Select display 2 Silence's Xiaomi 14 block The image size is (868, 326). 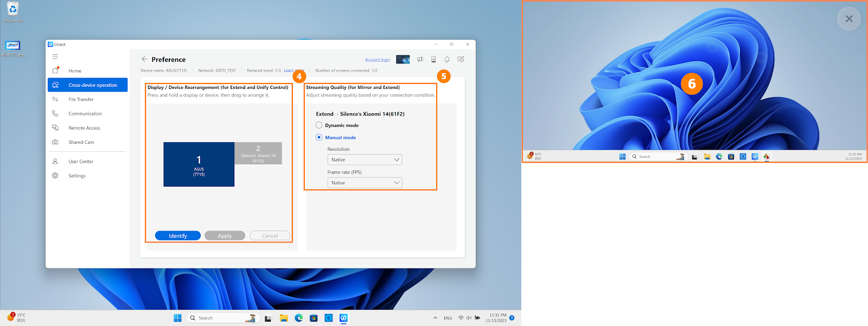coord(258,154)
